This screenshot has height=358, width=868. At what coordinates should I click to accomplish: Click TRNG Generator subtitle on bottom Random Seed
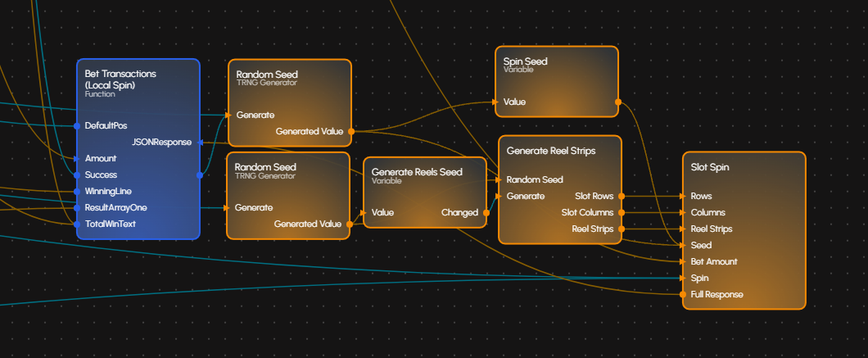(x=265, y=175)
